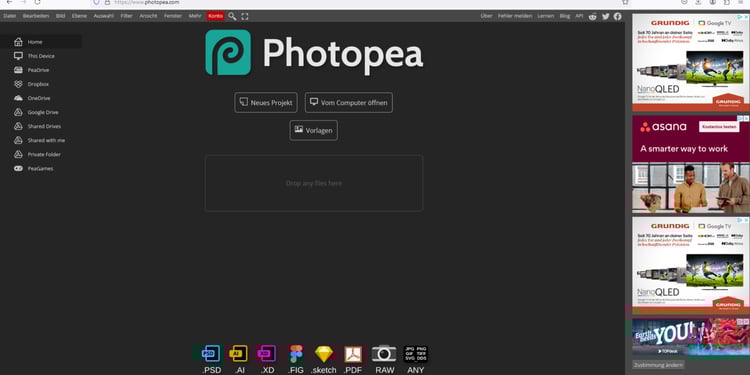
Task: Click the PeaGames gamepad icon
Action: (18, 168)
